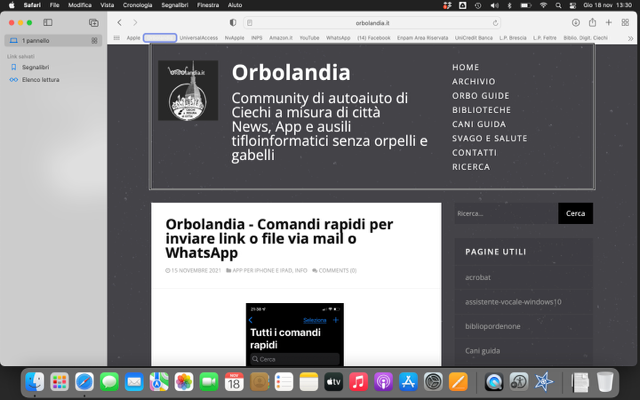Viewport: 640px width, 400px height.
Task: Open the Finestra menu
Action: click(208, 5)
